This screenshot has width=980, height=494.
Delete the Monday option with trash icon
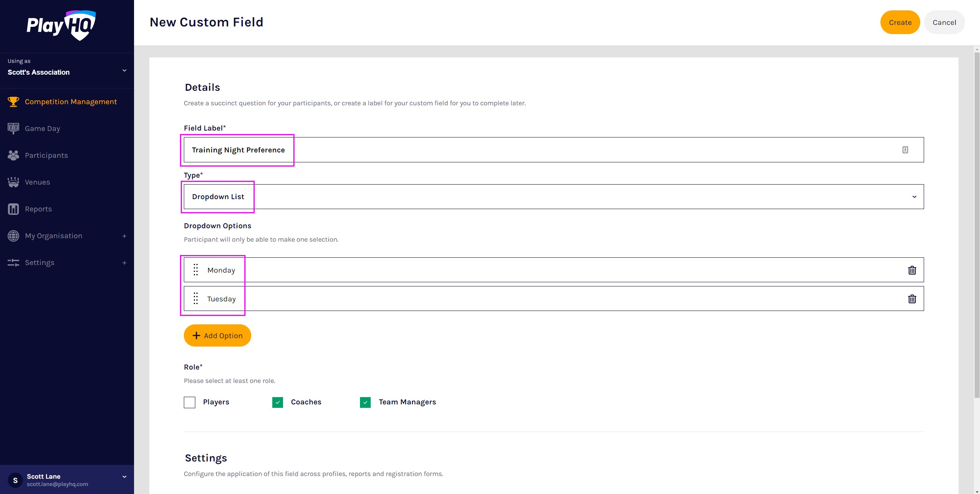[912, 270]
